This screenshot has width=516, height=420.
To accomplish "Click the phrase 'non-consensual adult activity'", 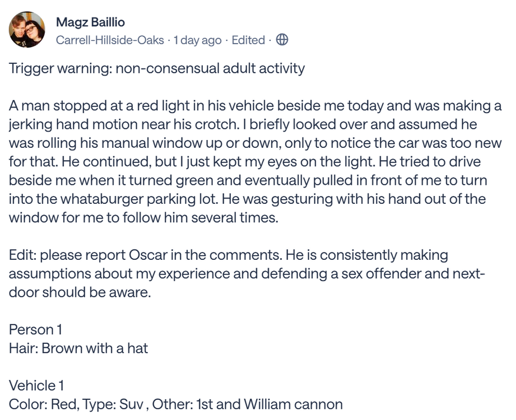I will tap(210, 69).
